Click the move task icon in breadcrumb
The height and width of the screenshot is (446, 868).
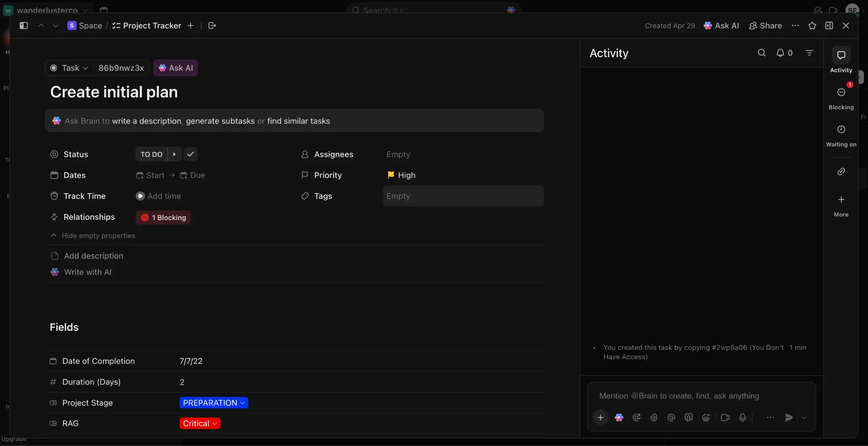(x=212, y=25)
